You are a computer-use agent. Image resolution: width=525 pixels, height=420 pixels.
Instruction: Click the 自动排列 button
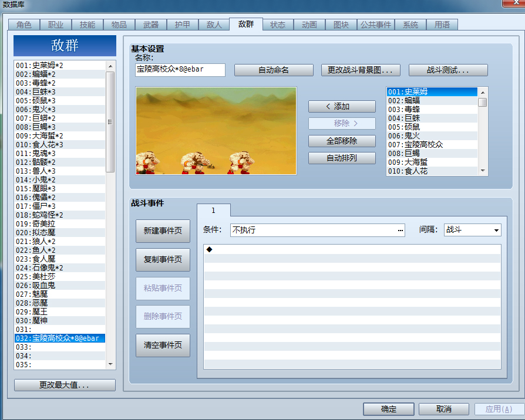point(342,158)
